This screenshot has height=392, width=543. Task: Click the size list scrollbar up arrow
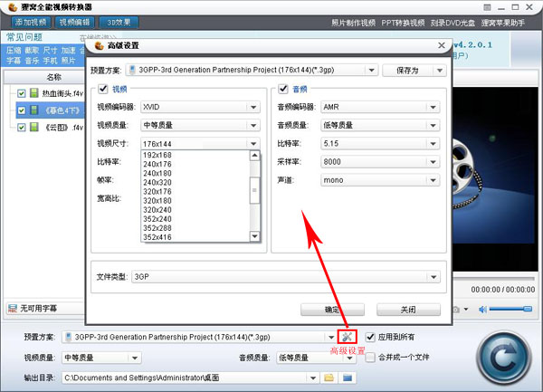254,156
